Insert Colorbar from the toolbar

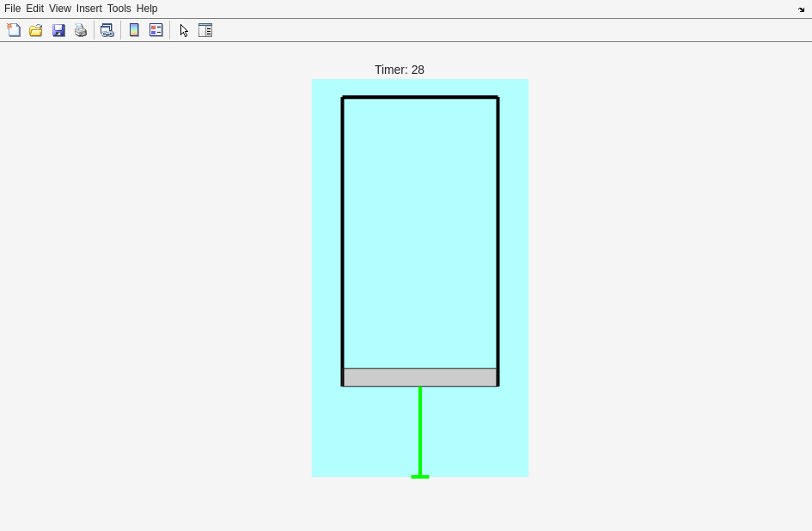[x=134, y=30]
